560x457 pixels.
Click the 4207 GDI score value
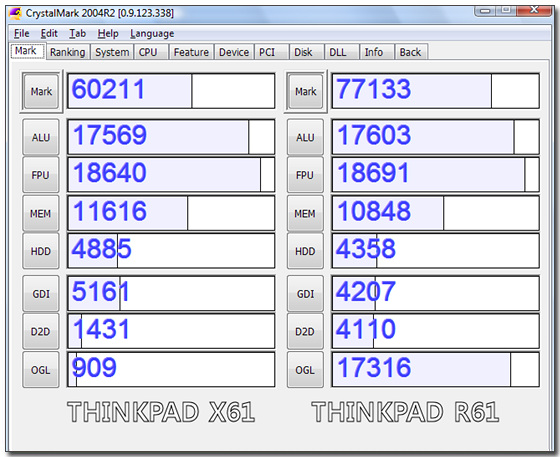pos(366,291)
